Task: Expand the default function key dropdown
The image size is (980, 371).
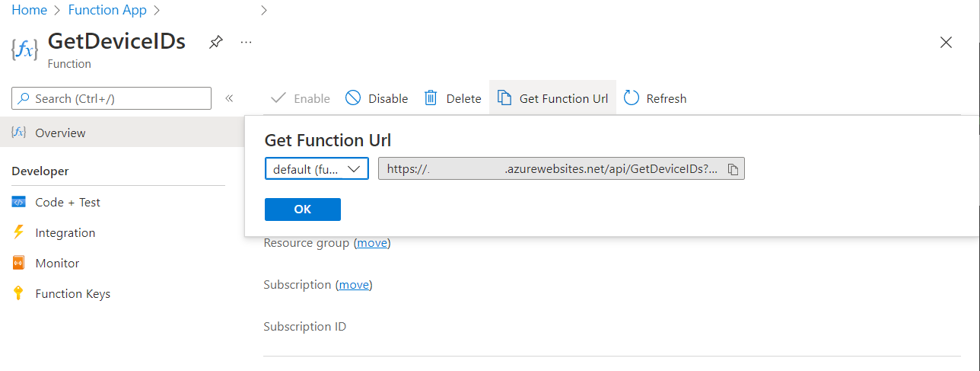Action: click(317, 169)
